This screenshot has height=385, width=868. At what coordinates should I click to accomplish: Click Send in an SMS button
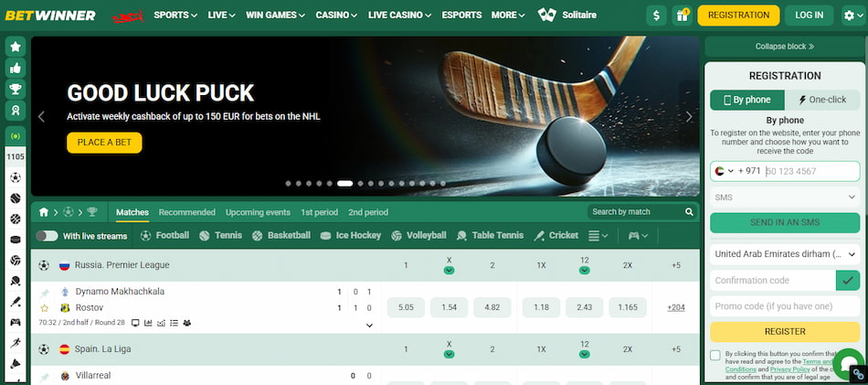pyautogui.click(x=785, y=223)
